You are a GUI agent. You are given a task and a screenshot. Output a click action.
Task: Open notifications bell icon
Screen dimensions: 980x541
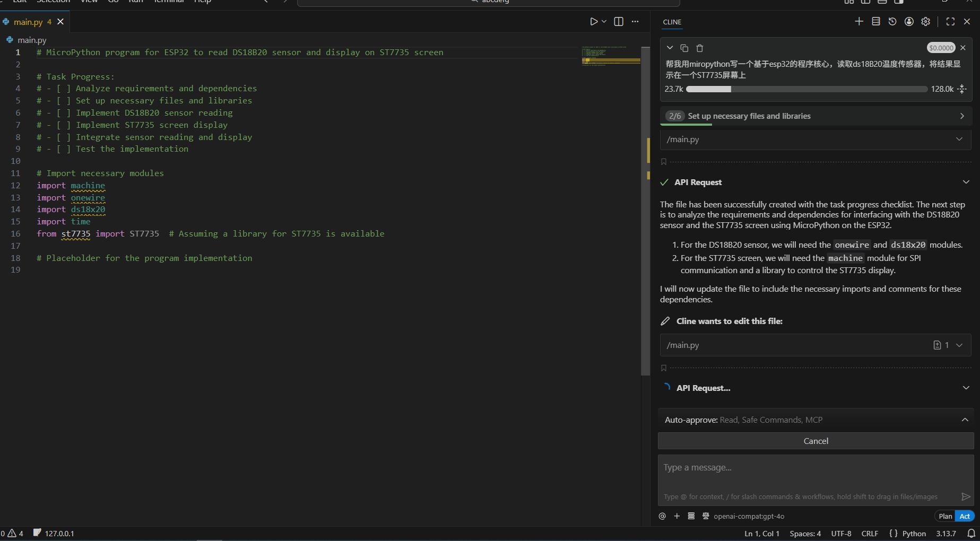[971, 534]
